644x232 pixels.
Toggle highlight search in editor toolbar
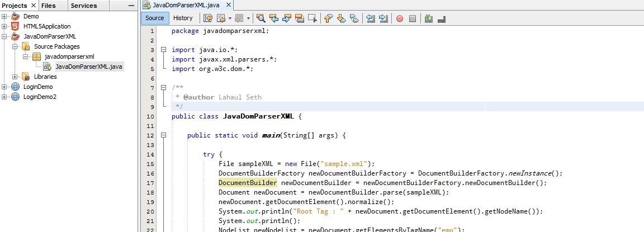[x=299, y=18]
